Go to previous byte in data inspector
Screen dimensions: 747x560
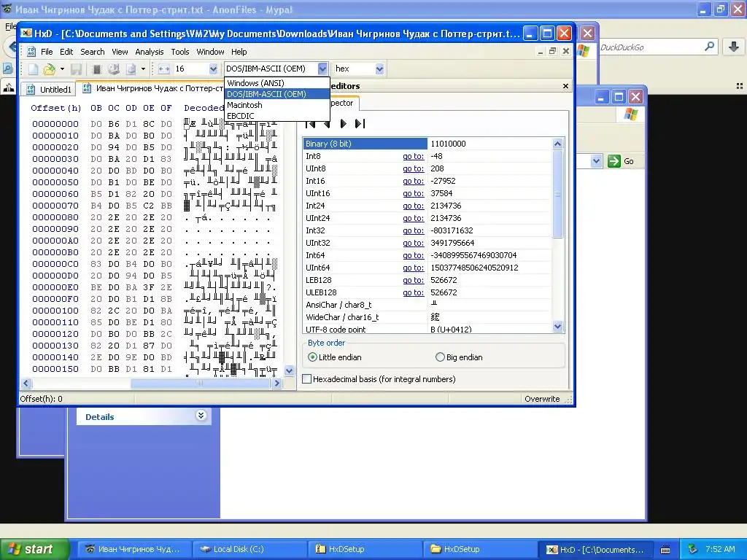click(x=327, y=124)
